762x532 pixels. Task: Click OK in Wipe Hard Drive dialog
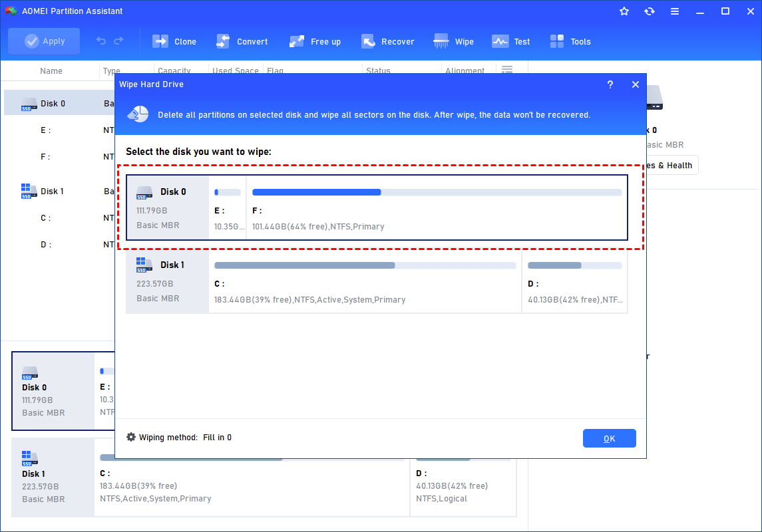click(x=610, y=438)
